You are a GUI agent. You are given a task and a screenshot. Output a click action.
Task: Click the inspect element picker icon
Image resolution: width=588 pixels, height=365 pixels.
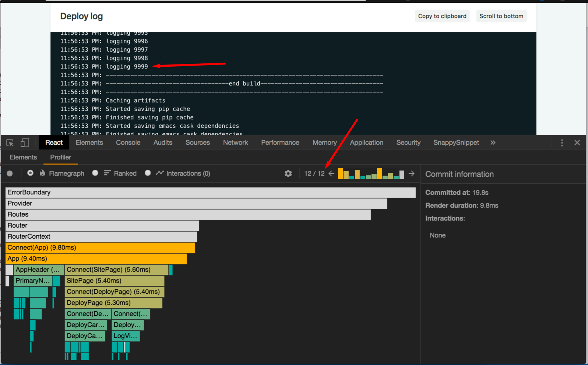coord(10,143)
